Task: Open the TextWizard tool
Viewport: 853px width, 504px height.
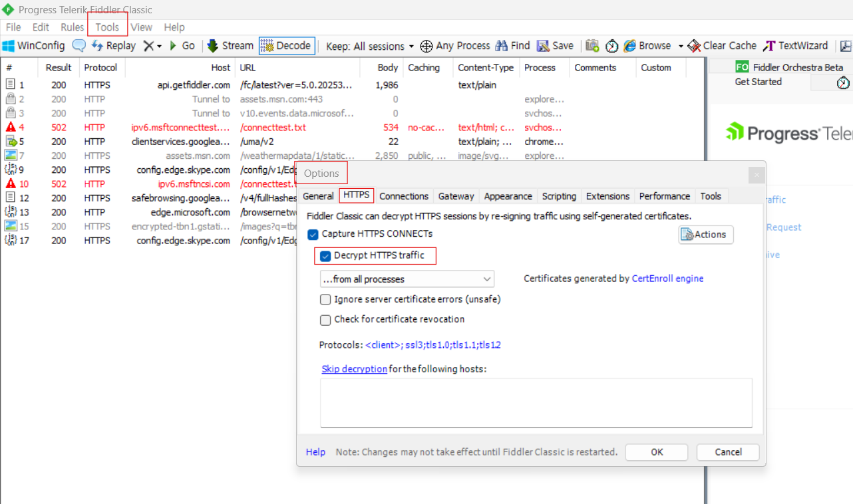Action: (795, 46)
